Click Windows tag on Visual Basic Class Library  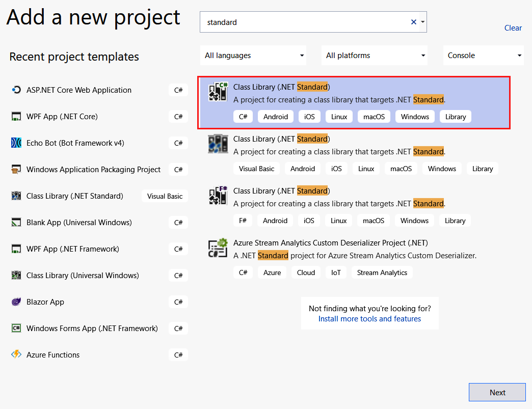(442, 169)
